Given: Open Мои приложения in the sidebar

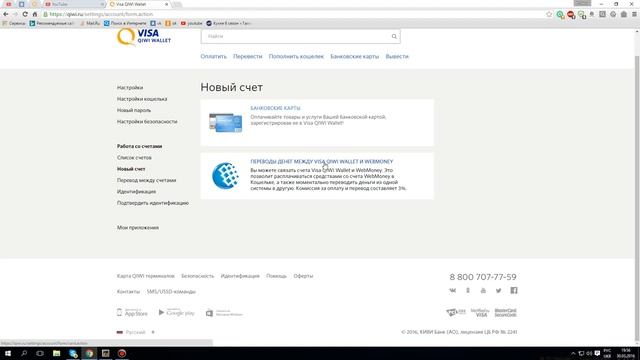Looking at the screenshot, I should [138, 228].
